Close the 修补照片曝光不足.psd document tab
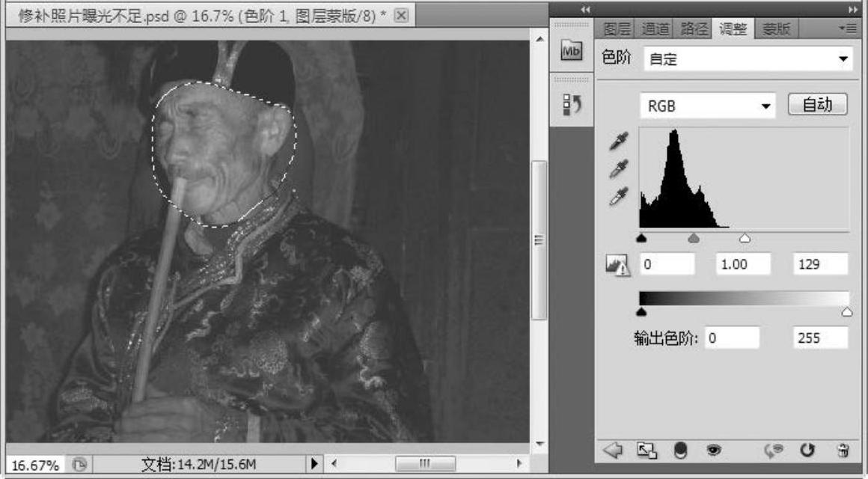 pos(400,16)
